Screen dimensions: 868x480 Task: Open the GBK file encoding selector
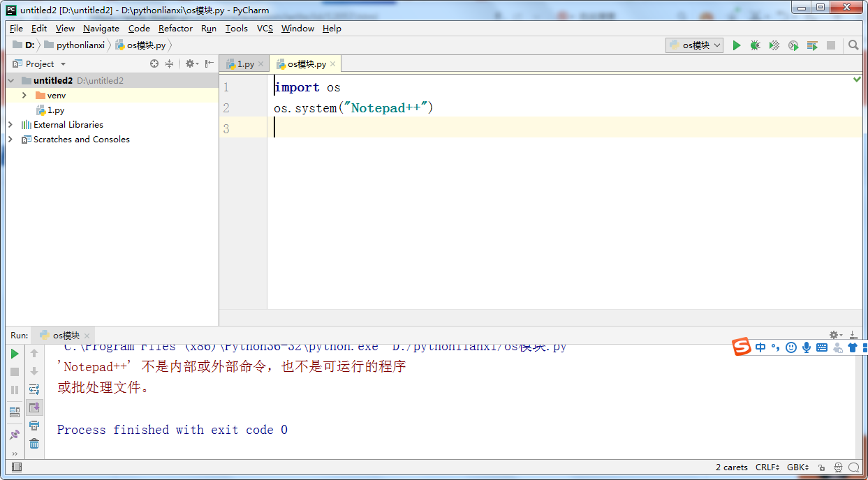coord(798,467)
